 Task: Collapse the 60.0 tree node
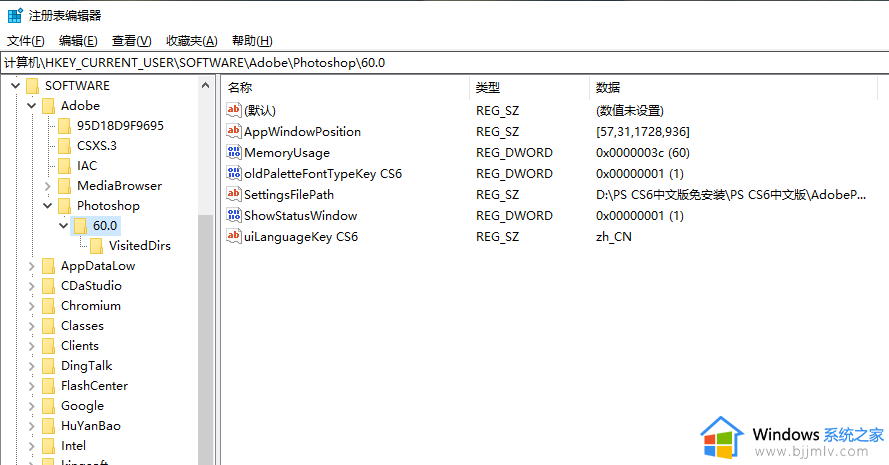tap(64, 226)
